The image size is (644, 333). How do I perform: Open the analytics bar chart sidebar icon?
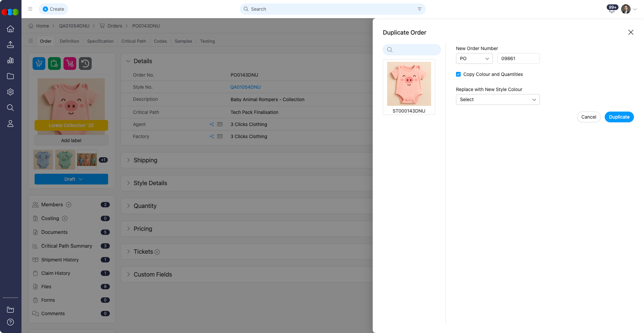[x=10, y=60]
